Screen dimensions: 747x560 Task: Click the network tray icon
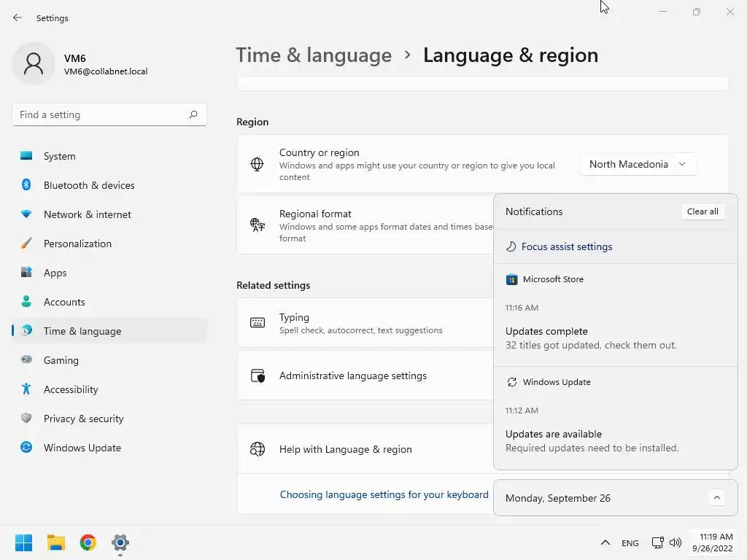658,542
